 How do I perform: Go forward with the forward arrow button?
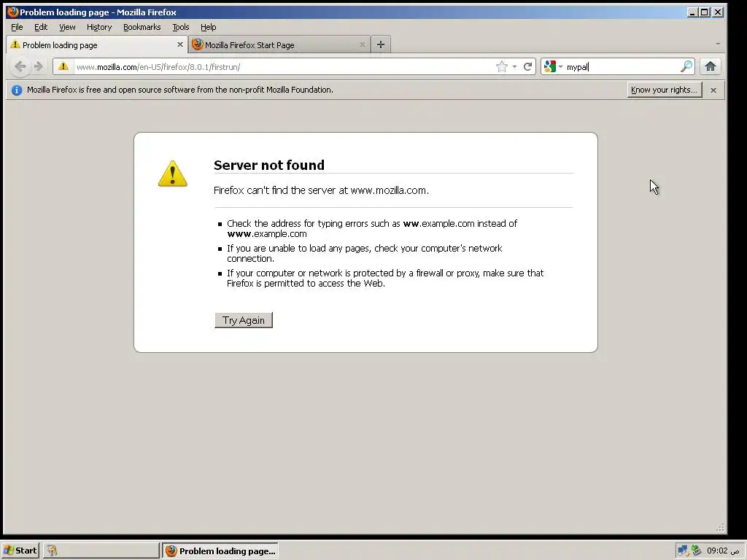[x=39, y=66]
